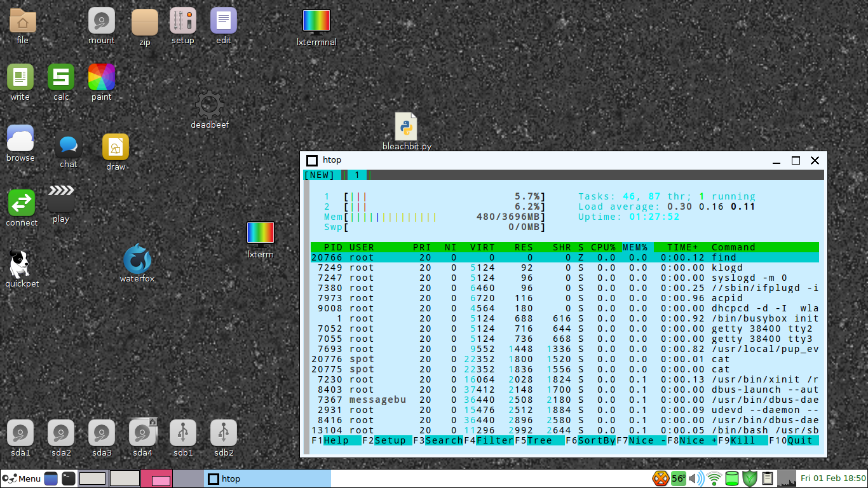Open the Menu button in the taskbar
This screenshot has width=868, height=488.
[x=22, y=478]
